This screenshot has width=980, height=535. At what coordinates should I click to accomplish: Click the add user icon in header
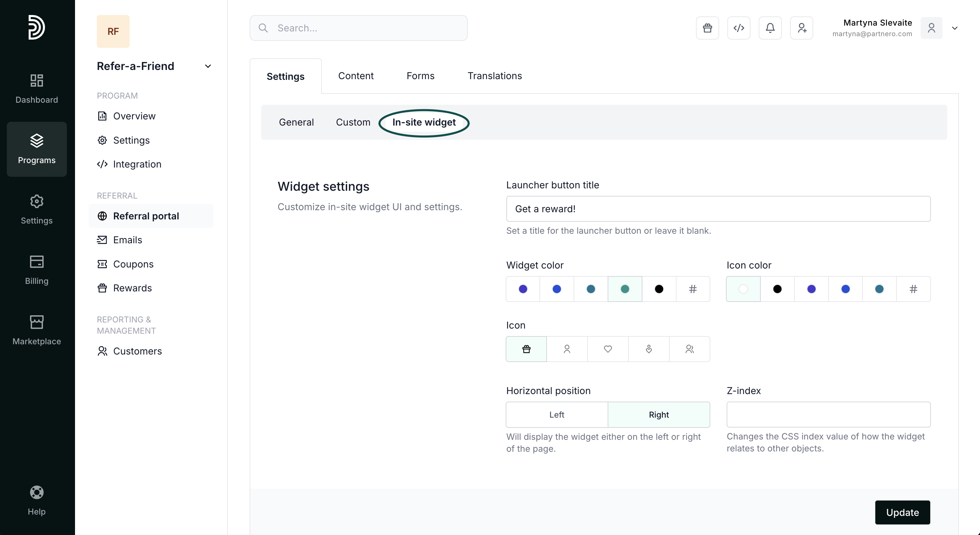(802, 28)
